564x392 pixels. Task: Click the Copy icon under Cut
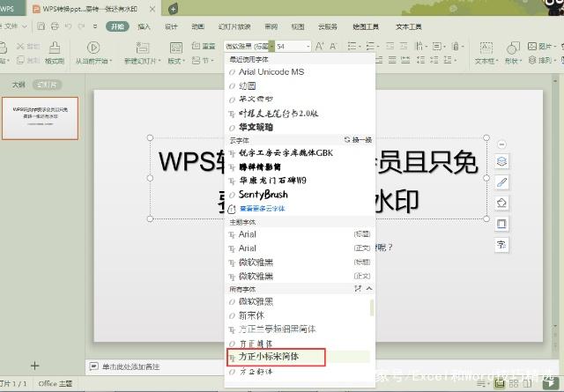coord(20,60)
